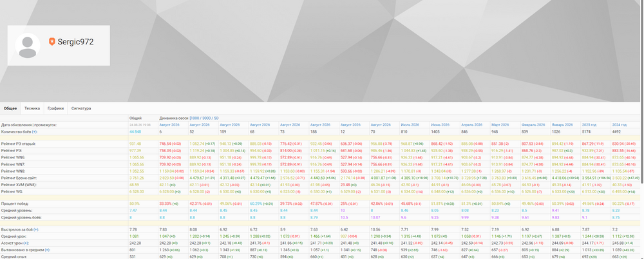Click the overall XVM value 48.59

[134, 184]
